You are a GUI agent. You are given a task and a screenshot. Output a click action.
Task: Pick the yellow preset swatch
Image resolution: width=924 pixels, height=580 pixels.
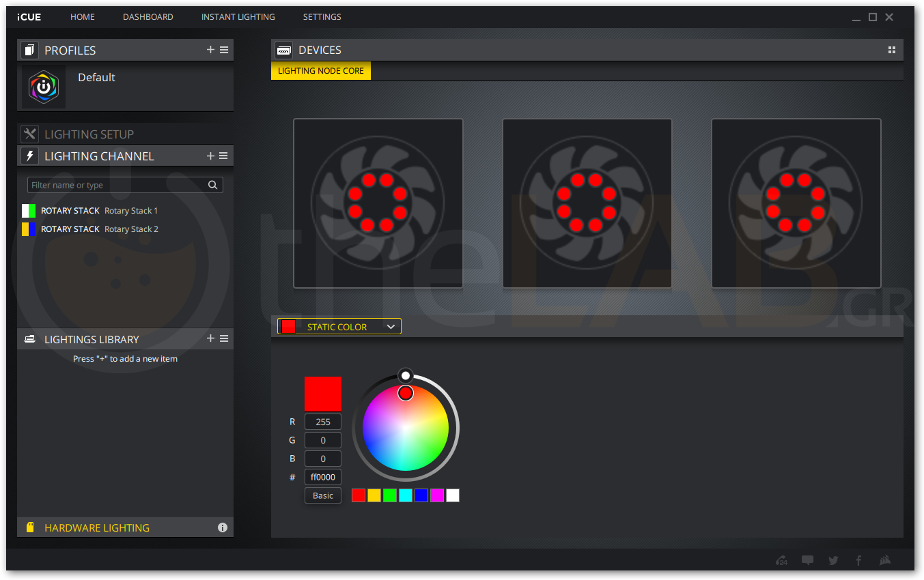[x=374, y=495]
